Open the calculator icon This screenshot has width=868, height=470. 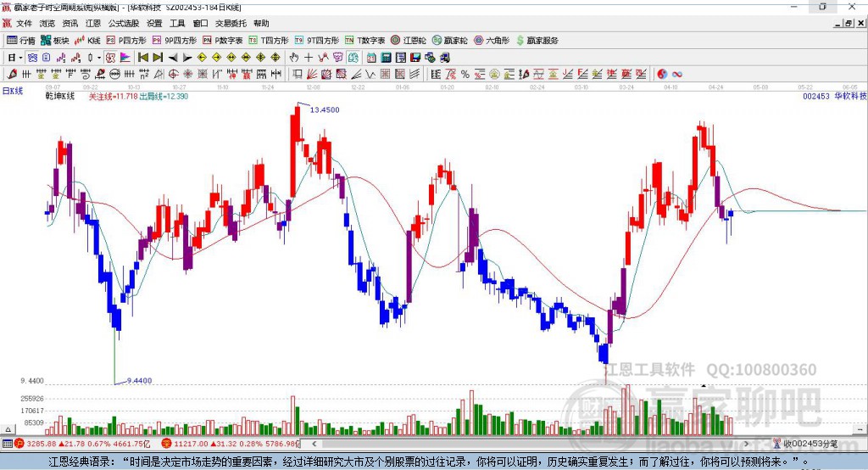pos(386,58)
